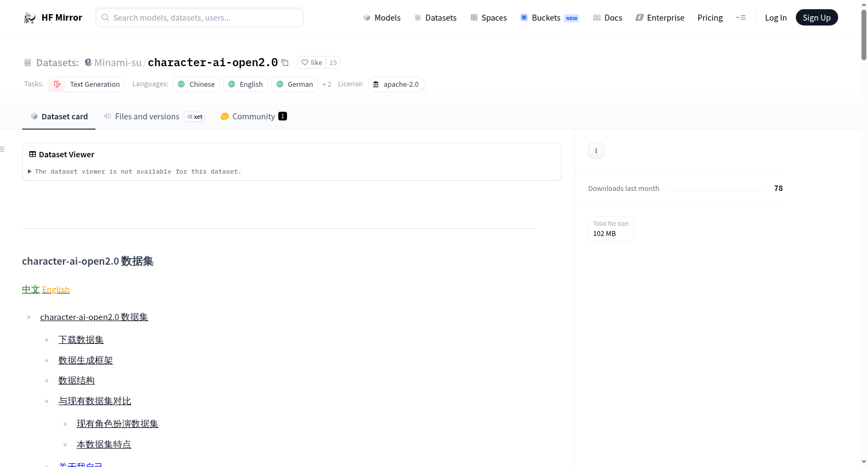This screenshot has width=868, height=467.
Task: Open the Datasets page
Action: click(435, 17)
